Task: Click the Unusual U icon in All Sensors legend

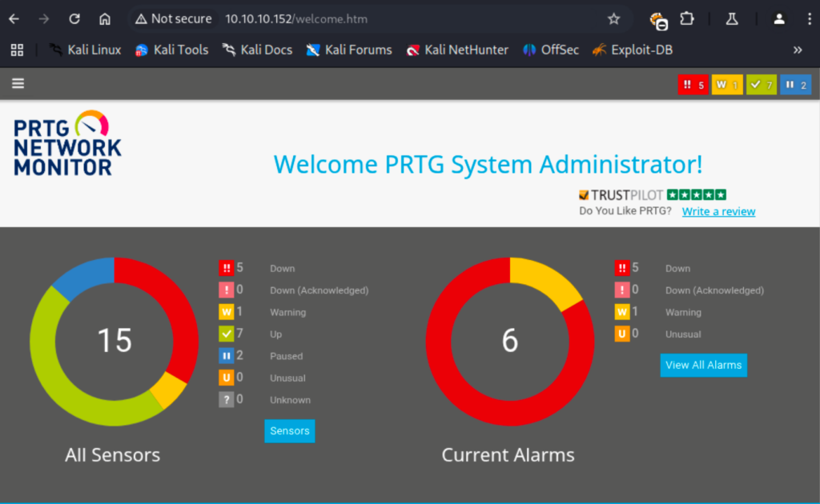Action: (226, 378)
